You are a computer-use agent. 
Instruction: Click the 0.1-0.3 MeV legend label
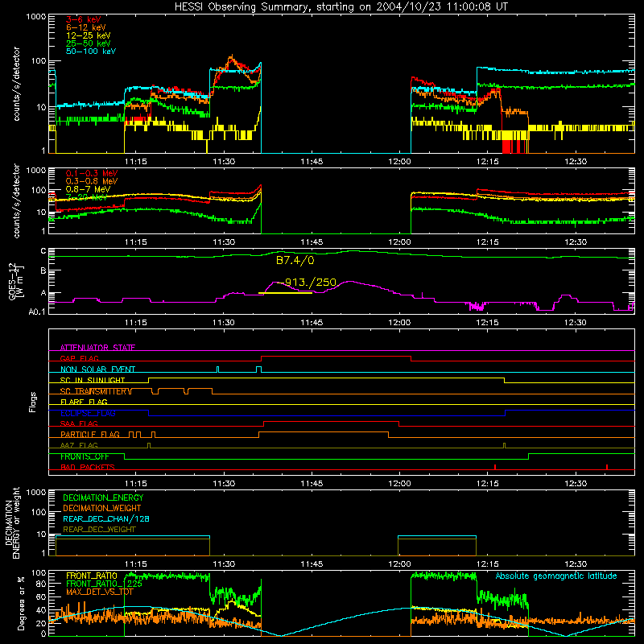(92, 173)
